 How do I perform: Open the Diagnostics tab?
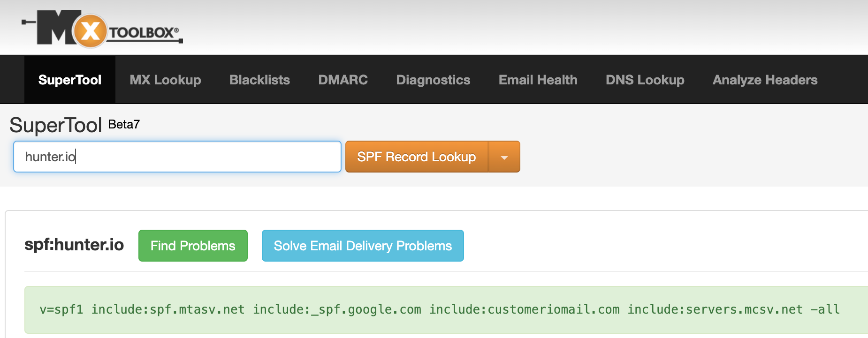(433, 80)
